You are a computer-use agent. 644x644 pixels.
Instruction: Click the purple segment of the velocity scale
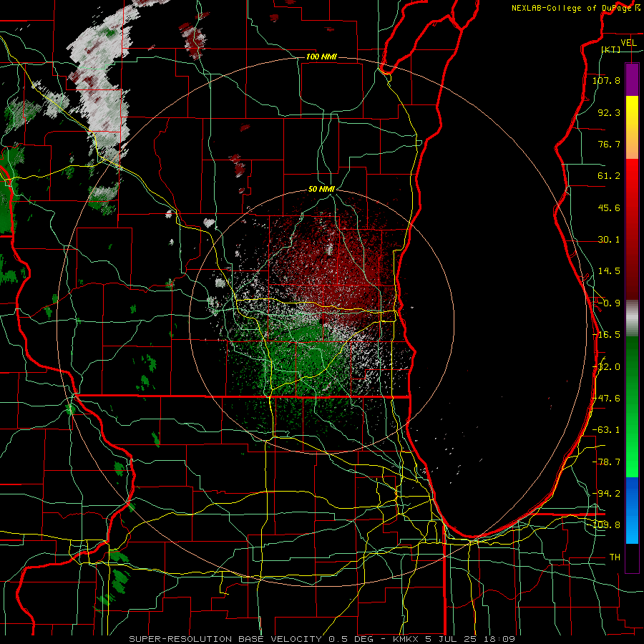point(632,80)
